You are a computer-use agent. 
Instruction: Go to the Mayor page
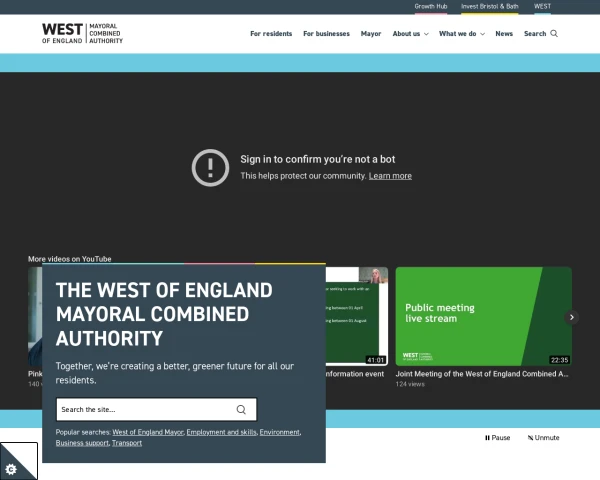coord(371,34)
